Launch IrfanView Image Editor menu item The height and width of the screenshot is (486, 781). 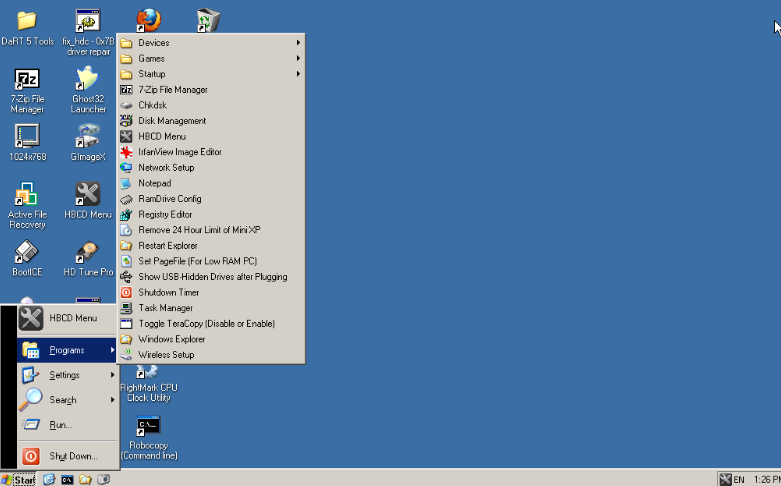(x=211, y=152)
